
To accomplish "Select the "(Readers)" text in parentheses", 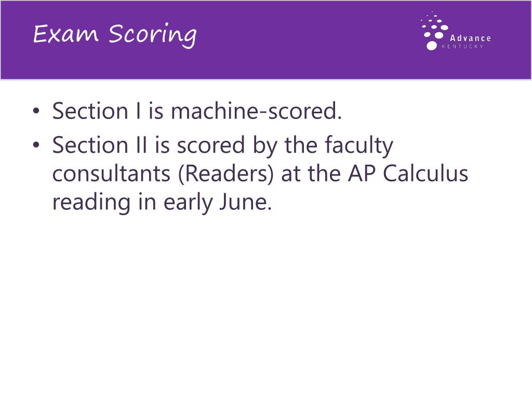I will point(225,174).
